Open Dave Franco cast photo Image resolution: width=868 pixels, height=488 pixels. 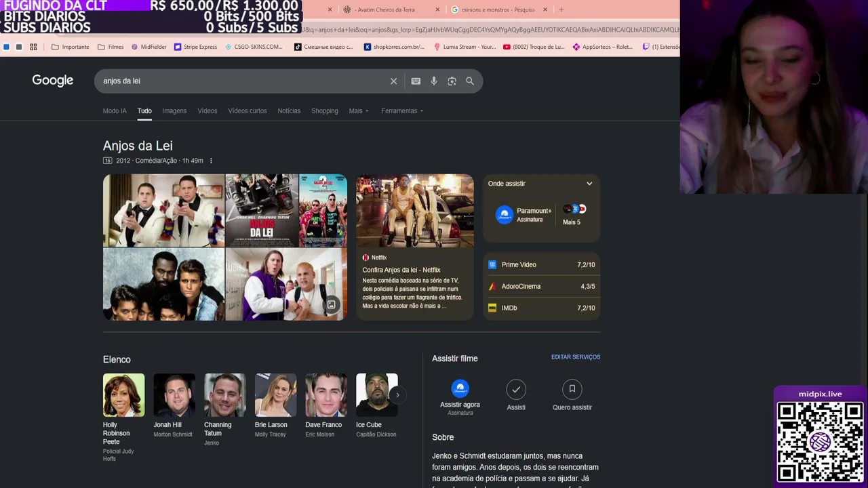click(326, 395)
